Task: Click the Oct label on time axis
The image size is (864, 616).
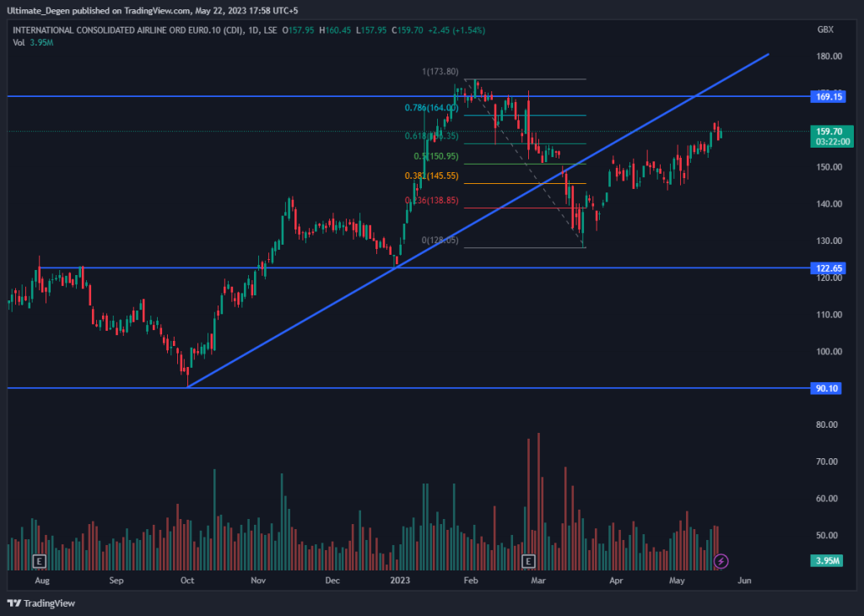Action: 187,581
